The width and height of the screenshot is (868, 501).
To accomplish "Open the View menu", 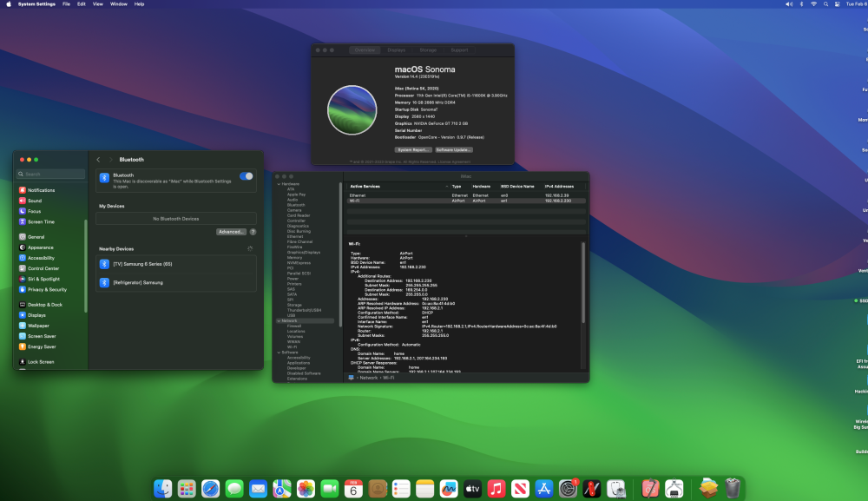I will 97,3.
